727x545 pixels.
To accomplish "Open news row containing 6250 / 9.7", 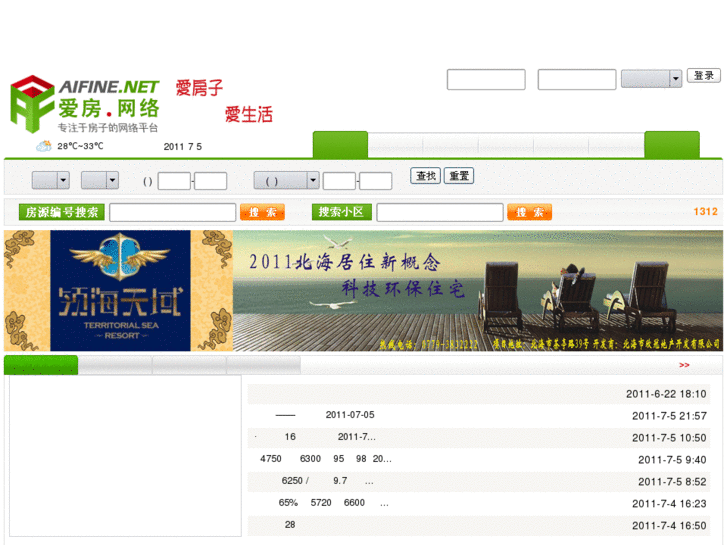I will [x=478, y=481].
